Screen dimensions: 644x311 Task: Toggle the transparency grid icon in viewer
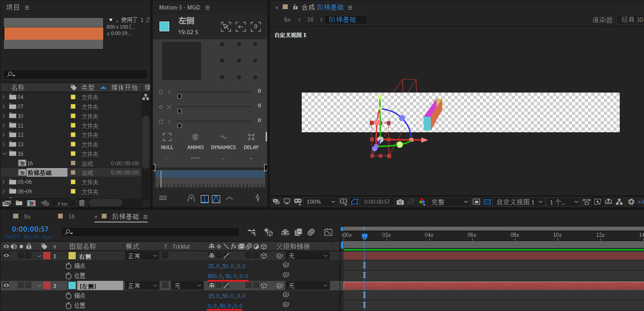pyautogui.click(x=487, y=202)
